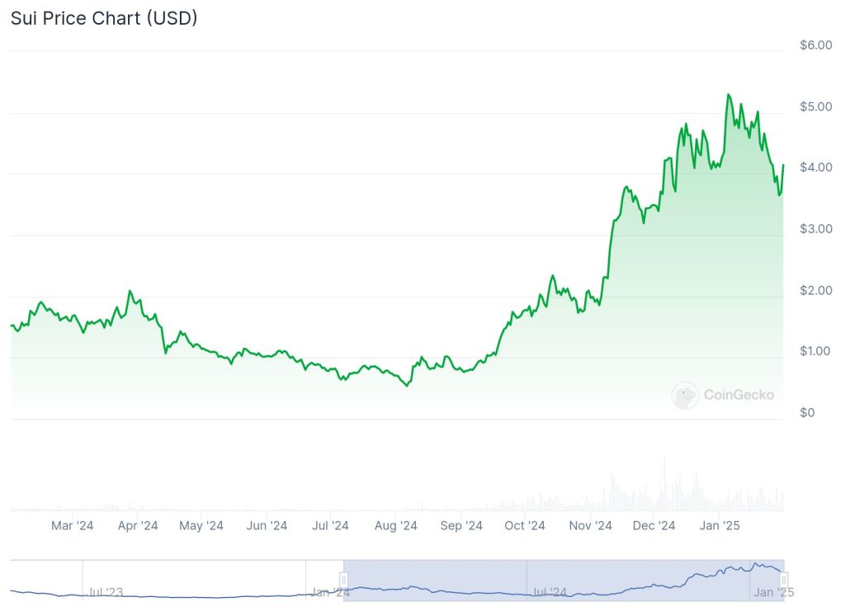Click the $6.00 price axis label

(816, 45)
